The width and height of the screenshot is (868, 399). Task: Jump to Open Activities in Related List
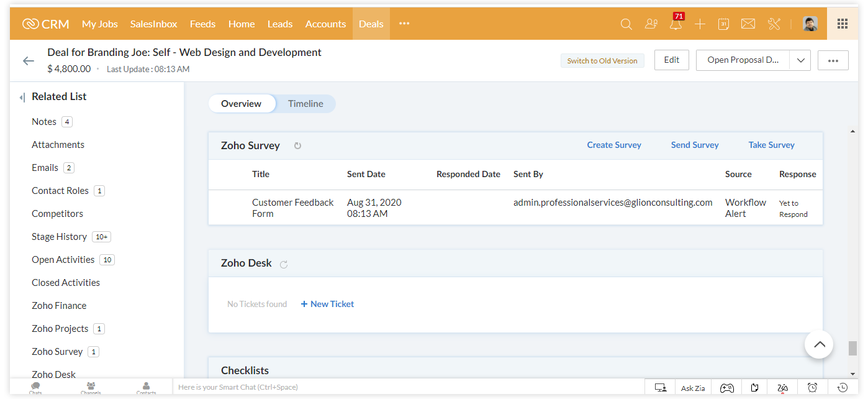click(63, 260)
